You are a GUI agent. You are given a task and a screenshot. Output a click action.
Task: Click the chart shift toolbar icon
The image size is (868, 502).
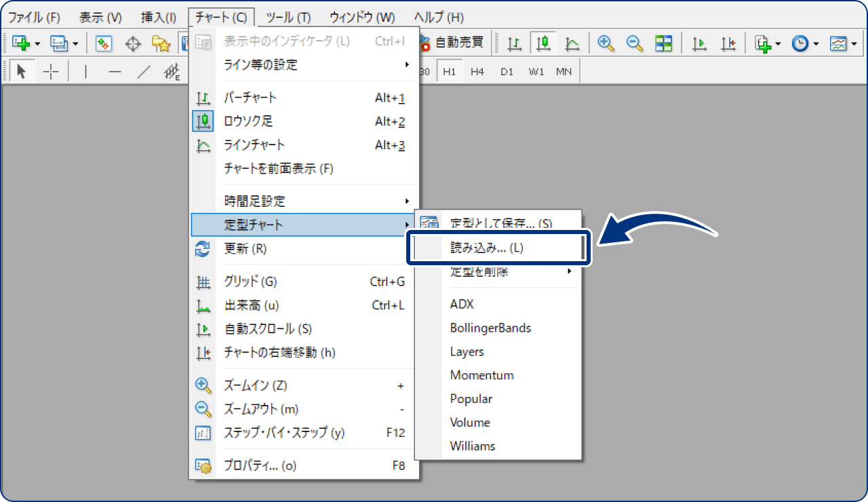(728, 43)
